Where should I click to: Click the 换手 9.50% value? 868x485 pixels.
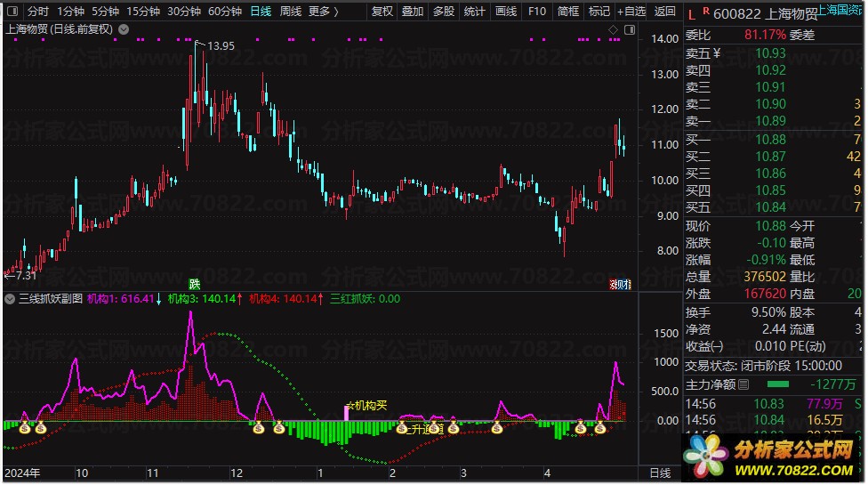(768, 313)
